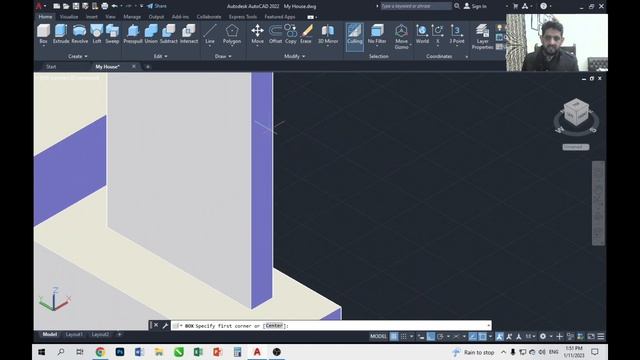This screenshot has height=360, width=640.
Task: Pick the Polygon draw tool
Action: pos(232,34)
